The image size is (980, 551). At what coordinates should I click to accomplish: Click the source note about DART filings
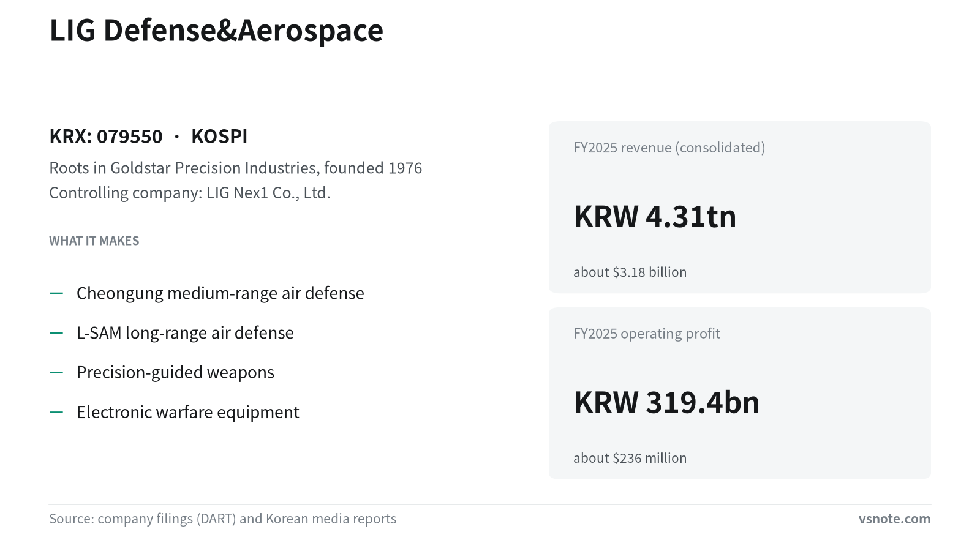[x=223, y=519]
